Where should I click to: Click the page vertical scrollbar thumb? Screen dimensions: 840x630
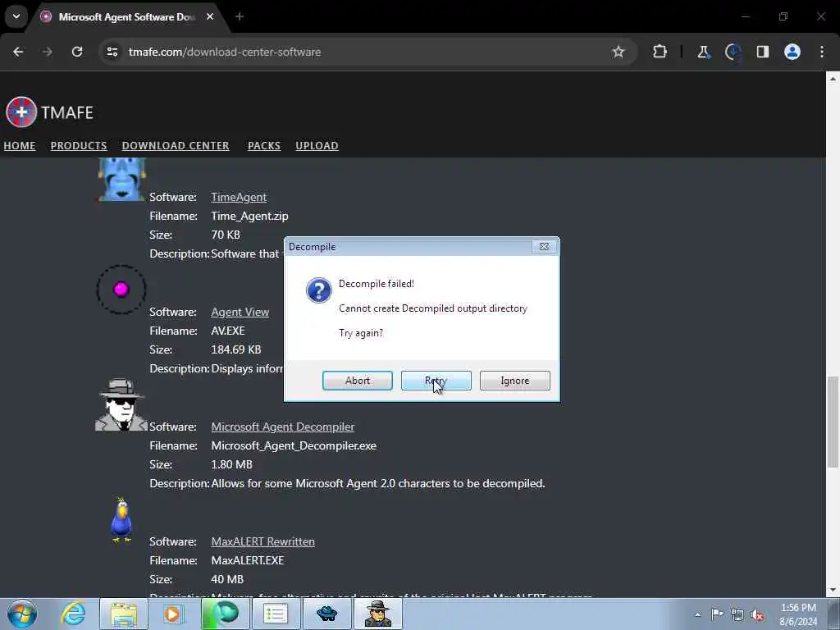click(833, 422)
